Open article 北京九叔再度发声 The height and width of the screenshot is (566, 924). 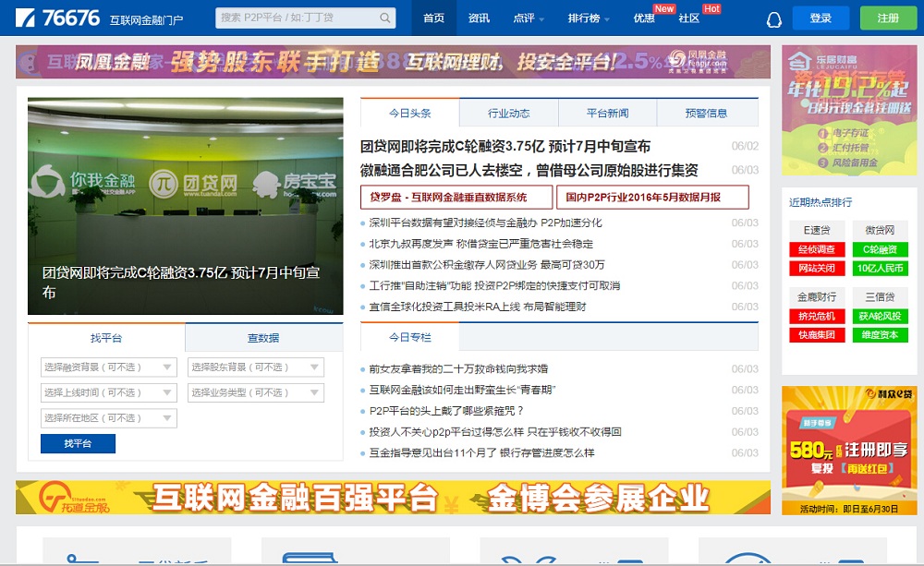tap(480, 244)
